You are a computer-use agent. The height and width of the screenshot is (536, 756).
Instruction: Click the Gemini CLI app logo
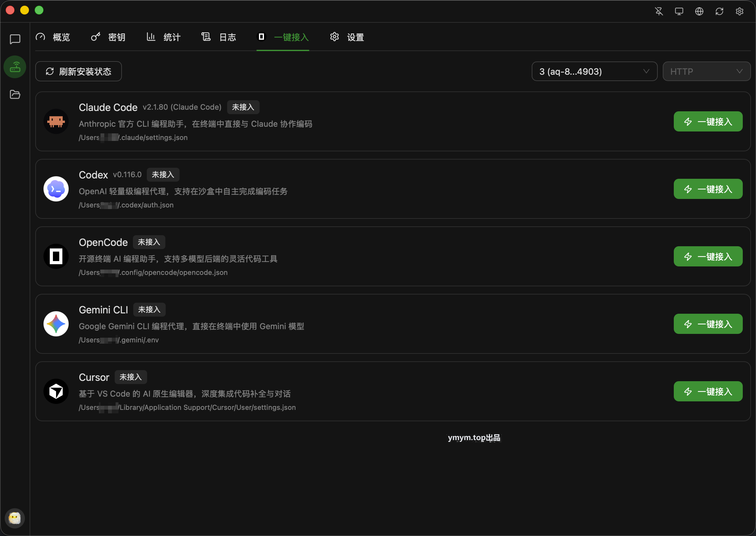click(56, 324)
